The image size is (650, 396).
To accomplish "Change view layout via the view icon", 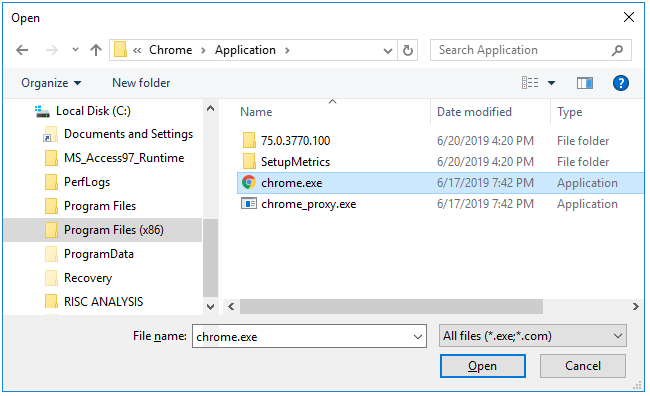I will pyautogui.click(x=530, y=83).
